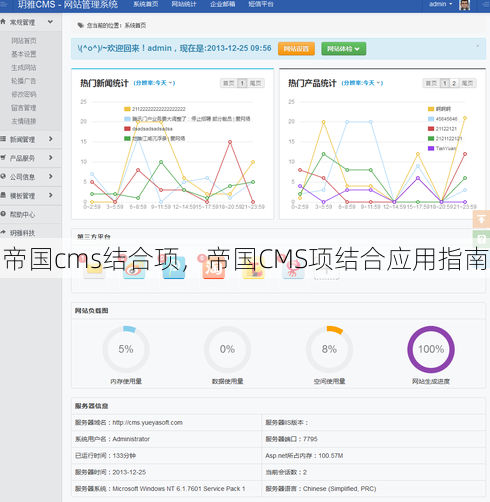Click the Chinese (Simplified, PRC) language cell

click(373, 489)
